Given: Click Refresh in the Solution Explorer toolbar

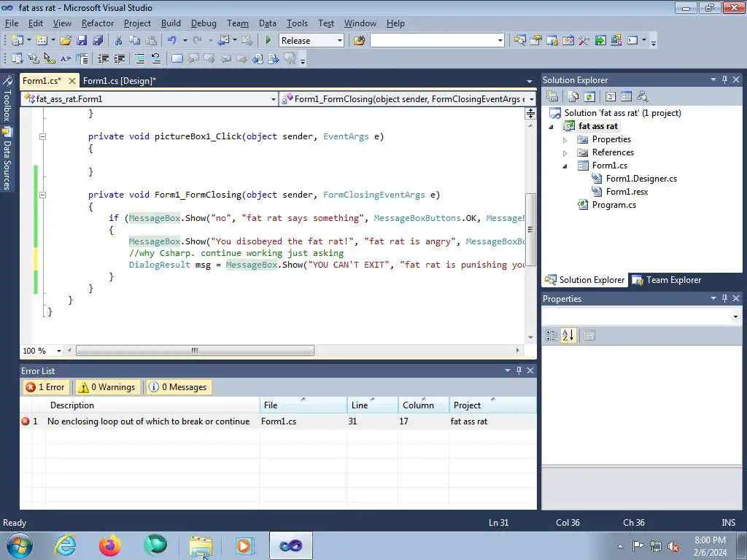Looking at the screenshot, I should 589,97.
